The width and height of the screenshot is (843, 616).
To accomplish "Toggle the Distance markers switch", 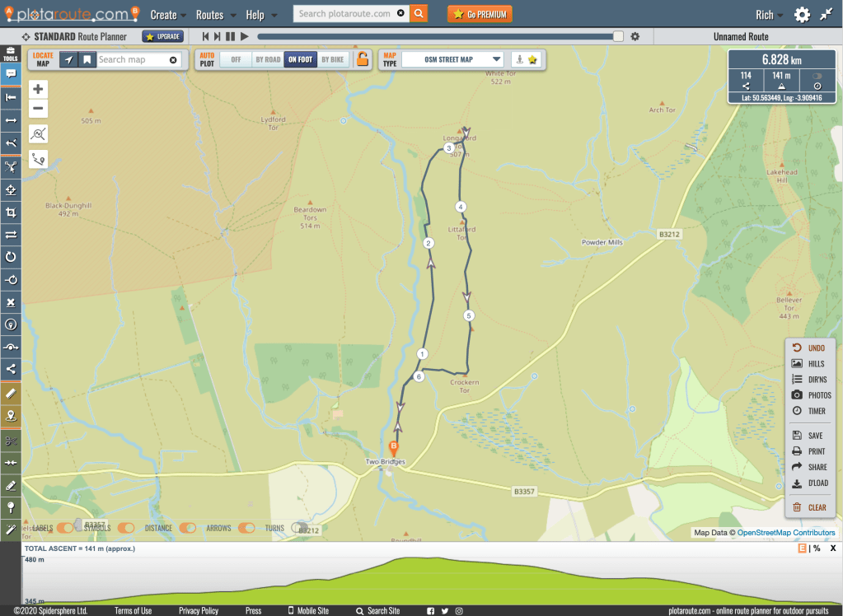I will click(x=188, y=528).
